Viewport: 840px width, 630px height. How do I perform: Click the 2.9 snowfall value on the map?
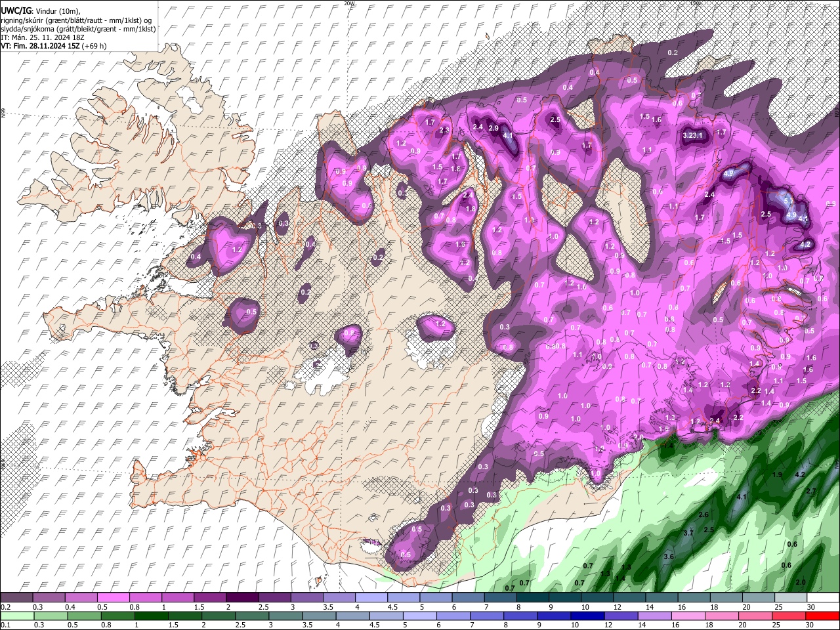pyautogui.click(x=493, y=128)
